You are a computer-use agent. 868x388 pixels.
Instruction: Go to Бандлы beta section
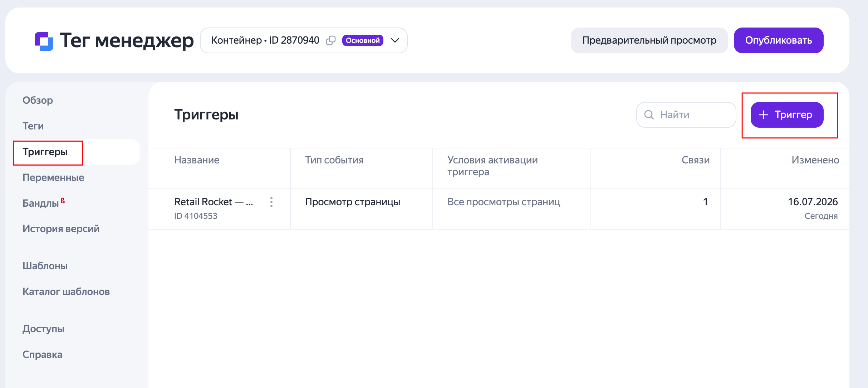[43, 203]
